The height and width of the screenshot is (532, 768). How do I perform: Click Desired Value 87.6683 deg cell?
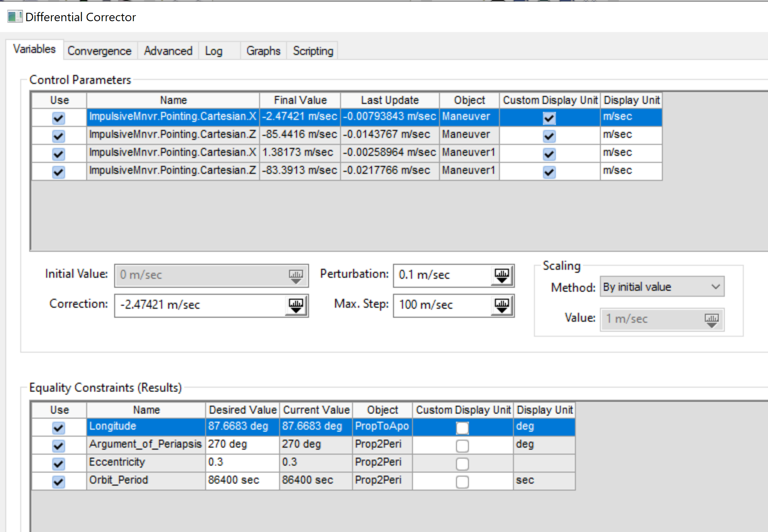242,426
